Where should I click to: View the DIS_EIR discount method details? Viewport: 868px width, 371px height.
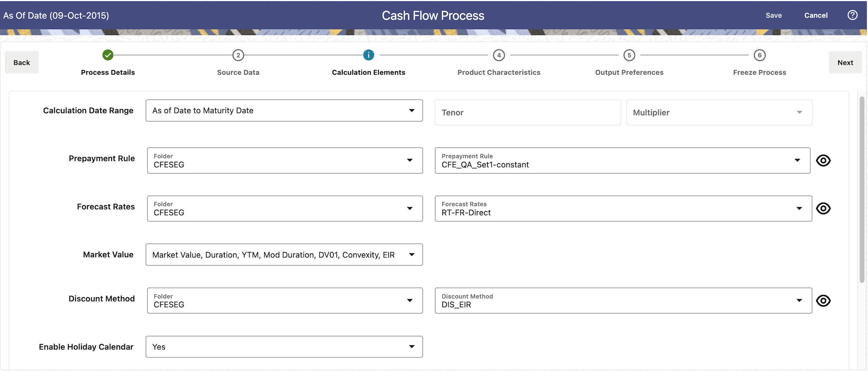(x=824, y=301)
